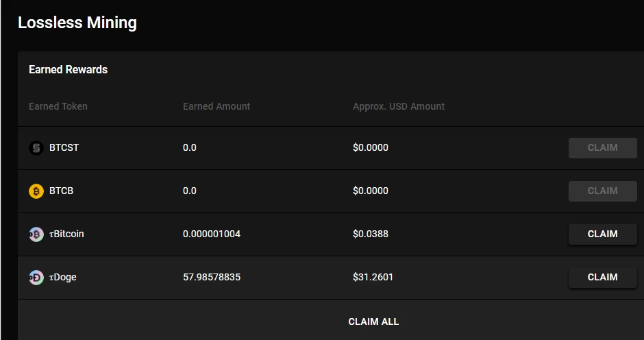Screen dimensions: 644x340
Task: Click the disabled CLAIM button for BTCB
Action: click(x=602, y=191)
